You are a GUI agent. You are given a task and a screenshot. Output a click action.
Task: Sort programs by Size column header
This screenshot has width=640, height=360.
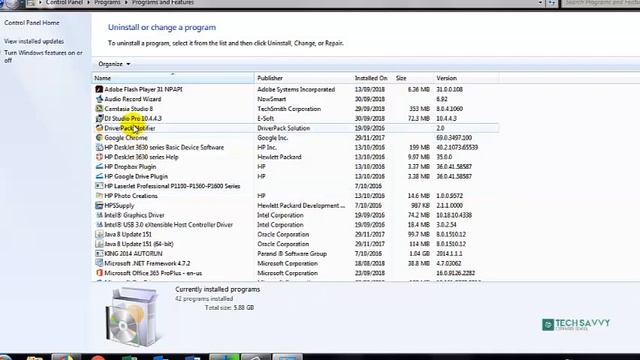pyautogui.click(x=413, y=78)
